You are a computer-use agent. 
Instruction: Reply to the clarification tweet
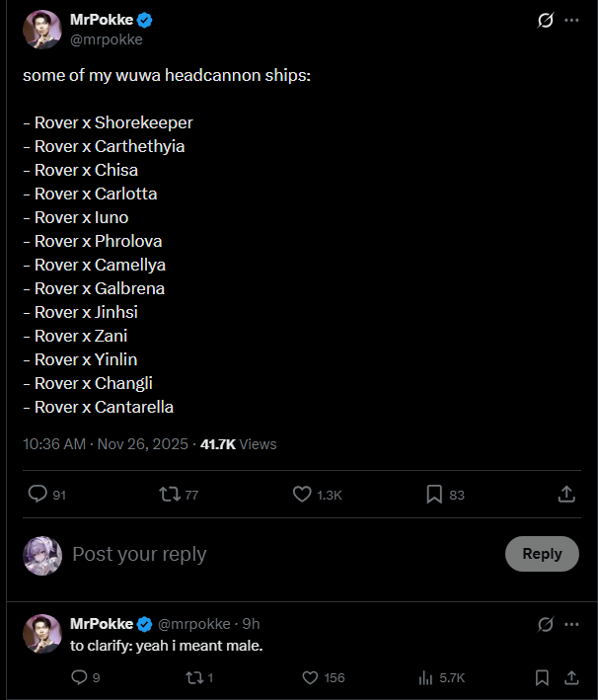point(80,677)
